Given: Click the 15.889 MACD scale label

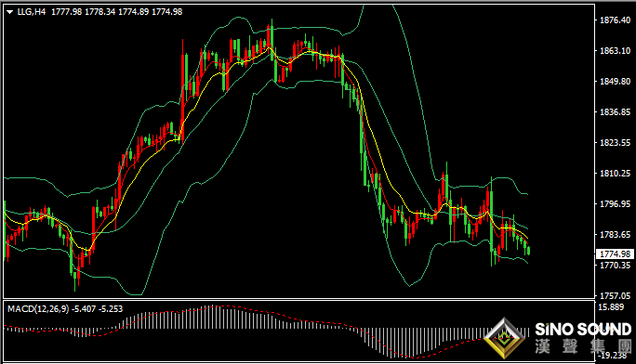Looking at the screenshot, I should pos(611,307).
